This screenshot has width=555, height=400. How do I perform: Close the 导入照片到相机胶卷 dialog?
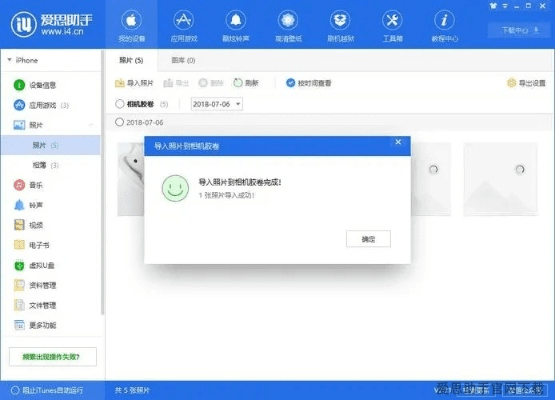(x=398, y=142)
